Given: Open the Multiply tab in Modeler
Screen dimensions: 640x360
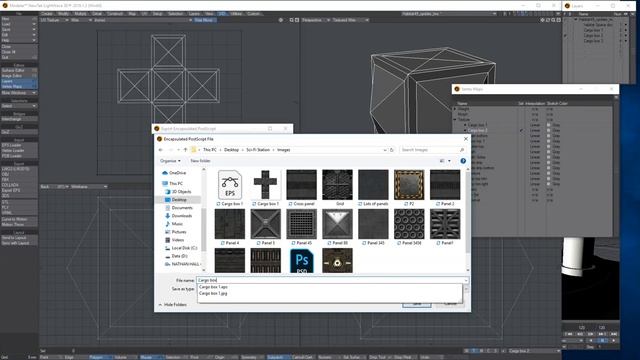Looking at the screenshot, I should (80, 14).
